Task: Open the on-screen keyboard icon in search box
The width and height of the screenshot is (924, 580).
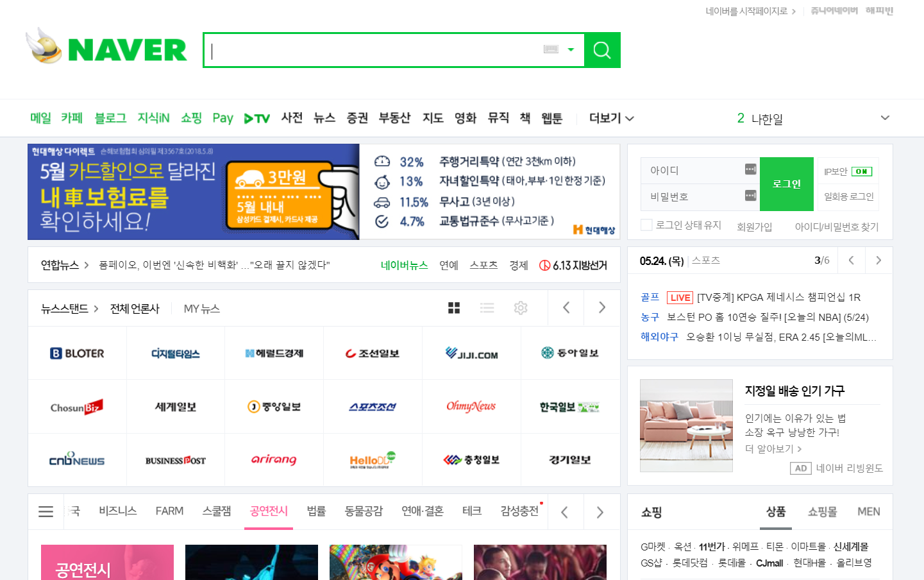Action: coord(551,49)
